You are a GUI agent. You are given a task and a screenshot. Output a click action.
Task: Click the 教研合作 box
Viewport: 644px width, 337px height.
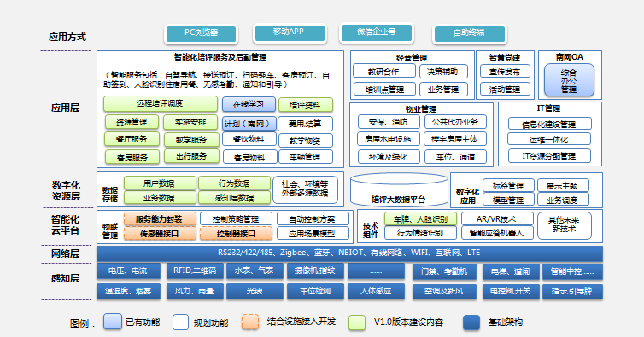(x=383, y=71)
